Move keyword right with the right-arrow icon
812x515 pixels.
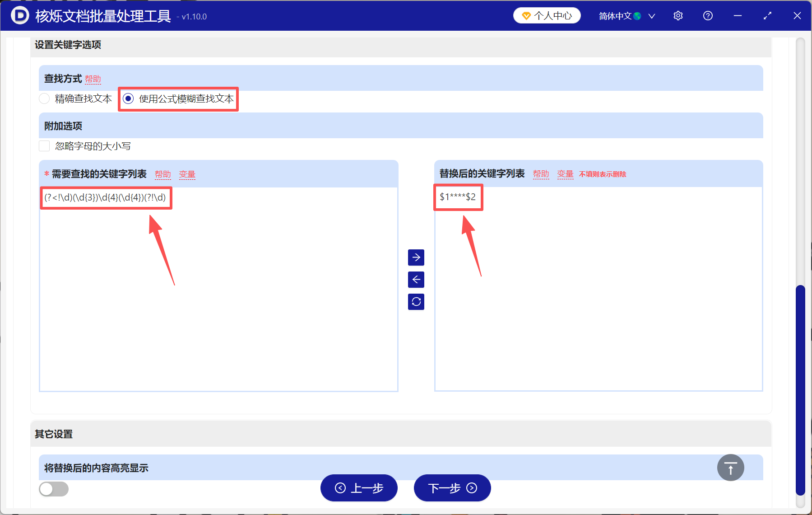[x=416, y=257]
